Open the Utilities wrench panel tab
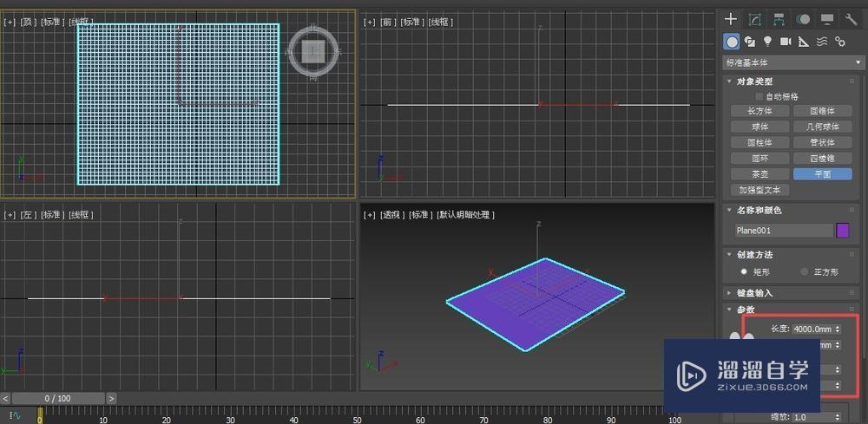 click(x=851, y=19)
